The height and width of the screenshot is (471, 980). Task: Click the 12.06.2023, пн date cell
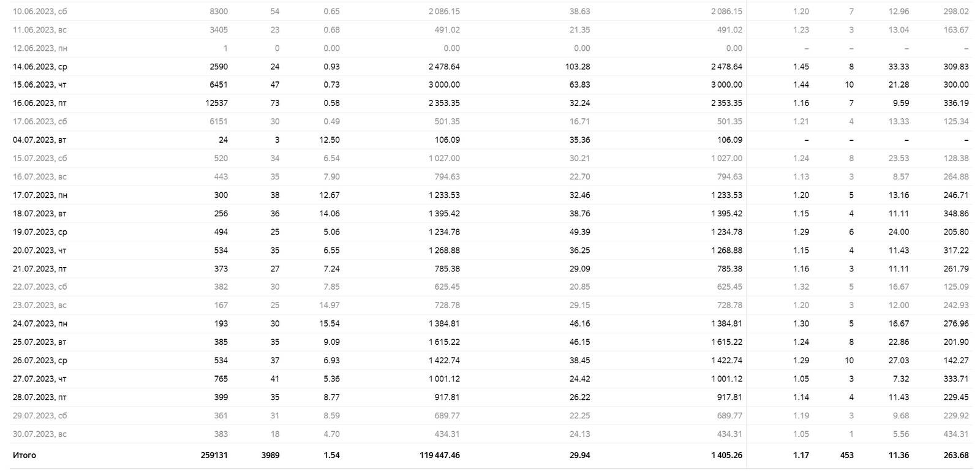point(40,48)
